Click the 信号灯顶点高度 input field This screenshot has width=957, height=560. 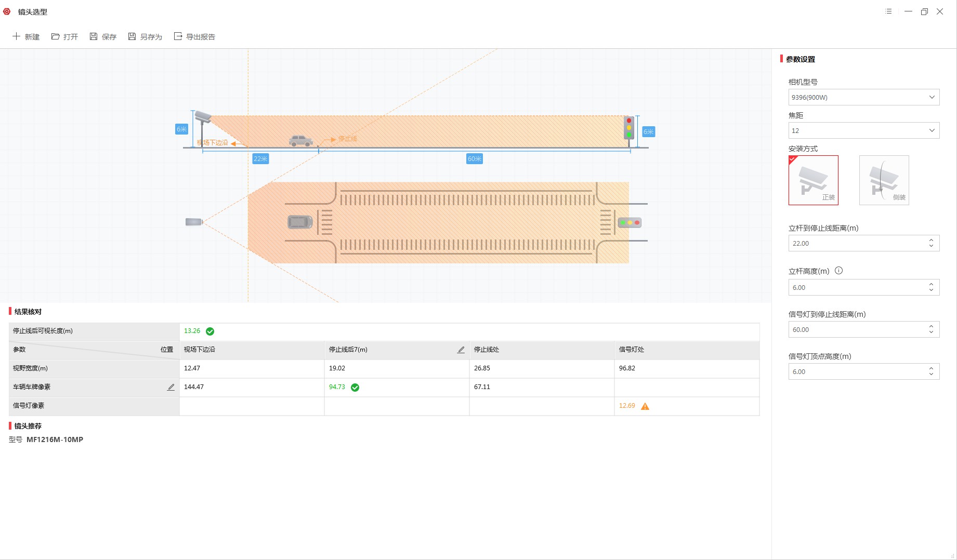[x=863, y=371]
